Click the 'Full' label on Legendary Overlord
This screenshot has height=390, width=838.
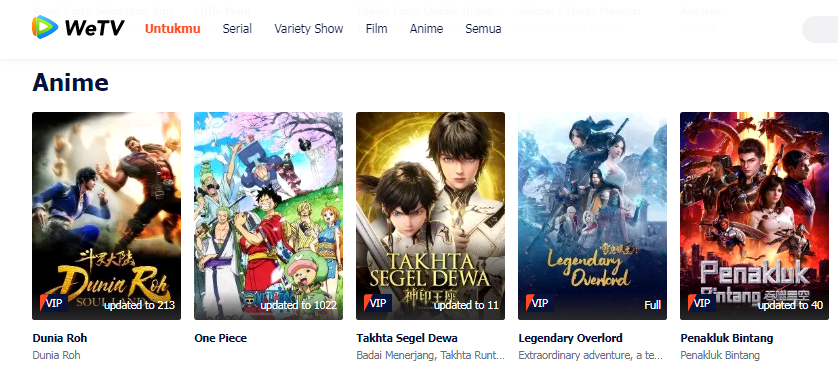coord(653,305)
